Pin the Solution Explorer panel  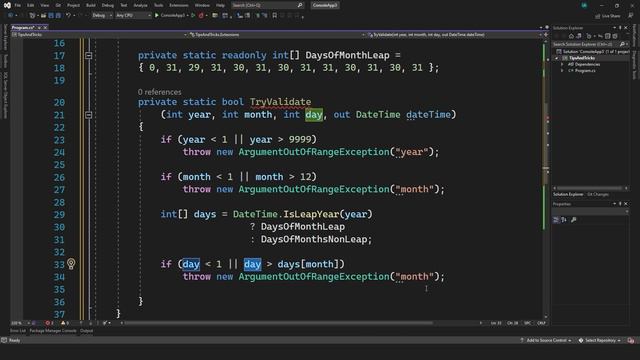point(620,28)
